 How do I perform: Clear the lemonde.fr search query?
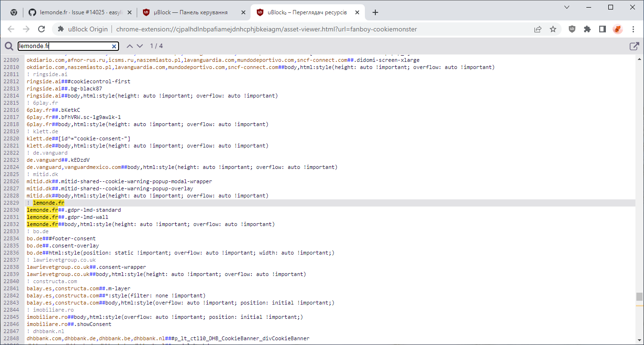click(x=114, y=46)
